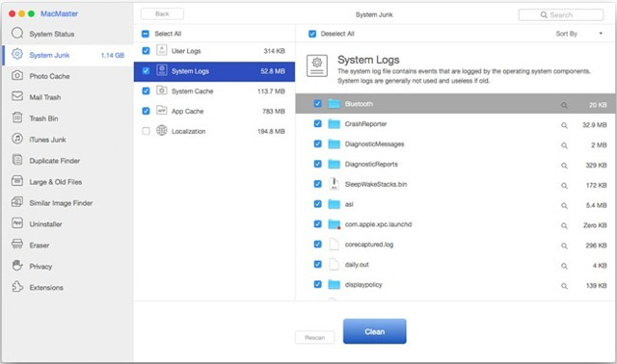Uncheck the System Logs checkbox
The image size is (617, 364).
pos(146,70)
